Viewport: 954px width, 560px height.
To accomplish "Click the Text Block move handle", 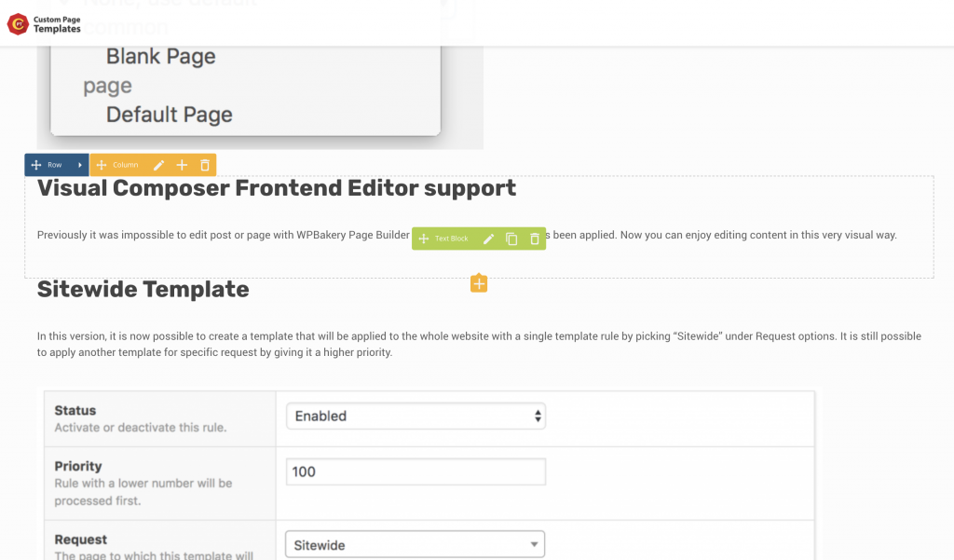I will pyautogui.click(x=424, y=239).
